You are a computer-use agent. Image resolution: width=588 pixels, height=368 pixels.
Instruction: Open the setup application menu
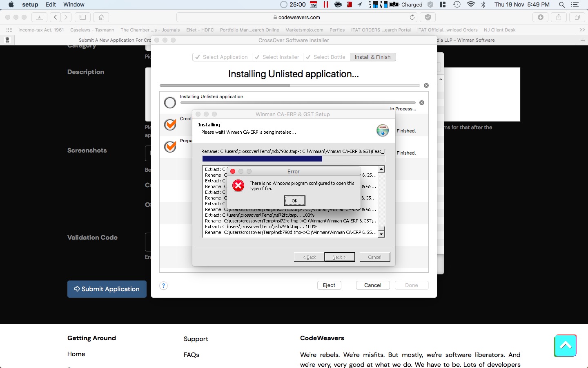coord(30,4)
